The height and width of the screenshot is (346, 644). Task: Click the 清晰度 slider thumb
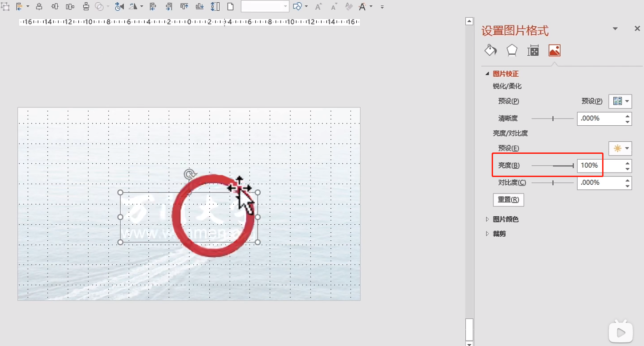pos(553,119)
